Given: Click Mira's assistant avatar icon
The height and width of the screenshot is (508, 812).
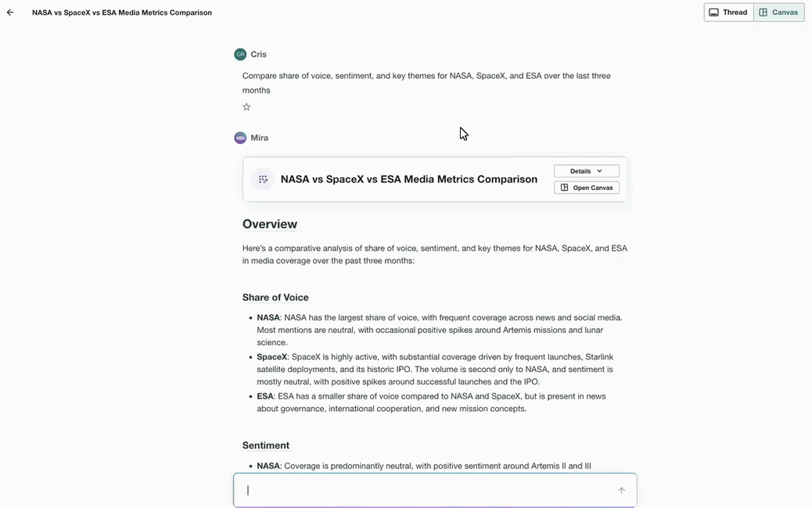Looking at the screenshot, I should pos(240,138).
